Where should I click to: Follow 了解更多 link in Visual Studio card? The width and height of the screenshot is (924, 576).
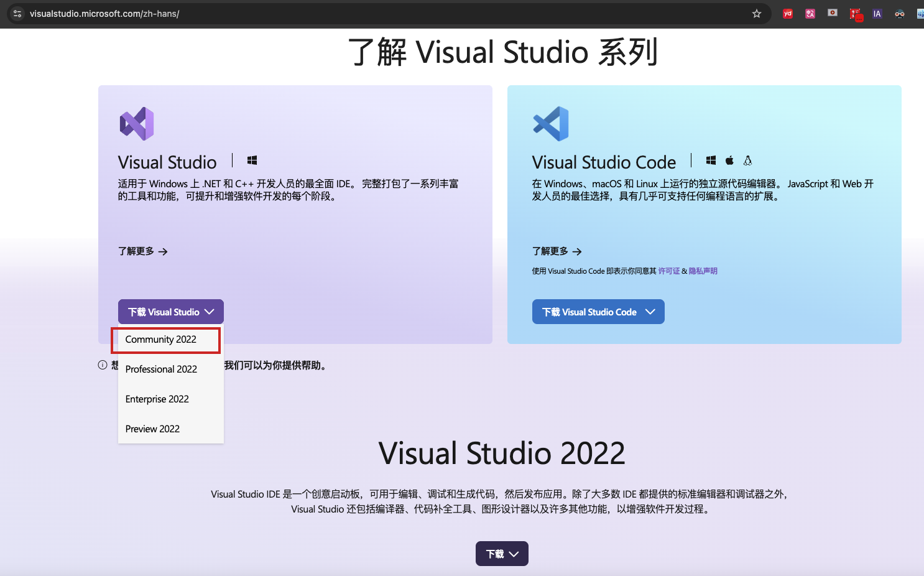pos(143,251)
